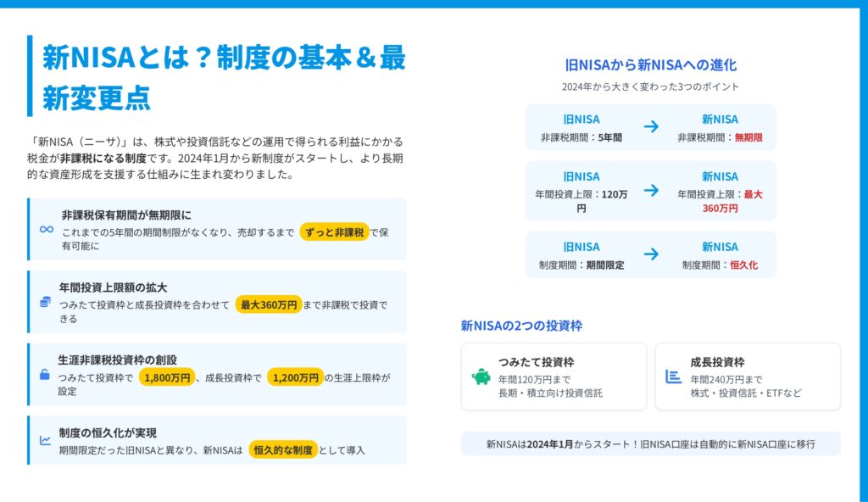The image size is (868, 502).
Task: Click the infinity icon beside 非課税保有期間が無期限に
Action: (46, 229)
